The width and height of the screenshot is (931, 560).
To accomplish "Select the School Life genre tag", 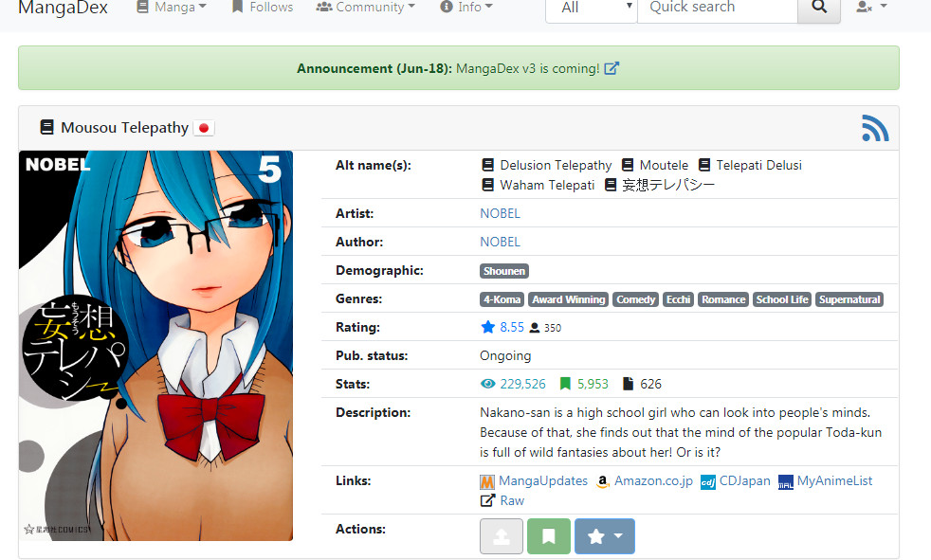I will pos(782,299).
